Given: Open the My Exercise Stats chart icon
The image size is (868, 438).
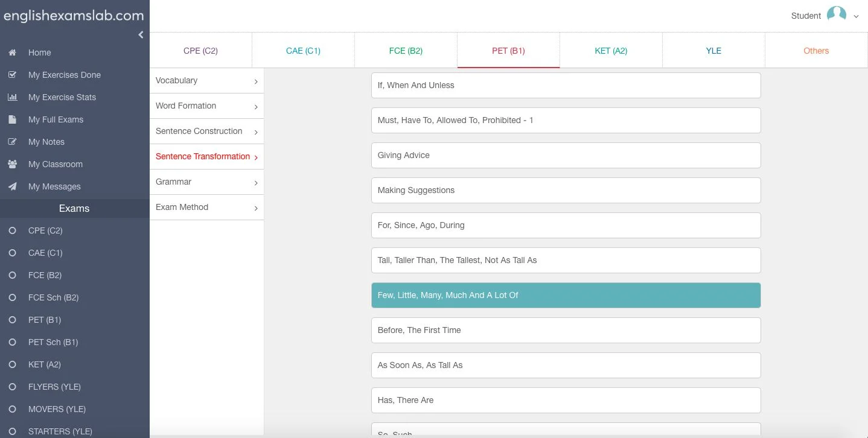Looking at the screenshot, I should click(12, 97).
